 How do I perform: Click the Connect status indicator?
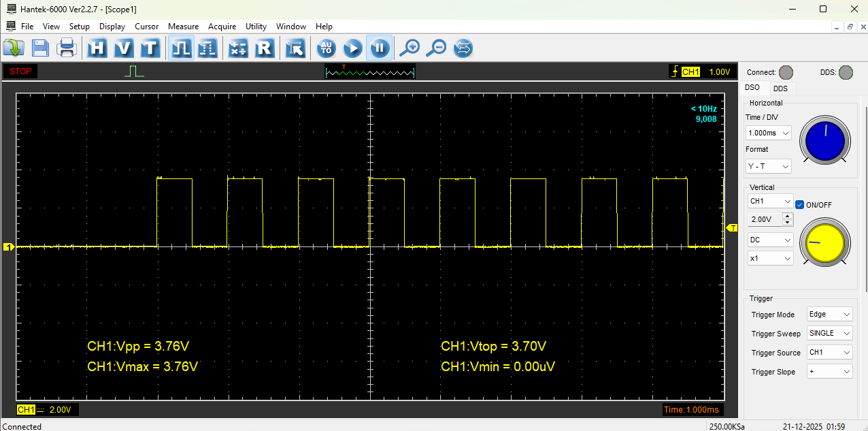(x=786, y=72)
